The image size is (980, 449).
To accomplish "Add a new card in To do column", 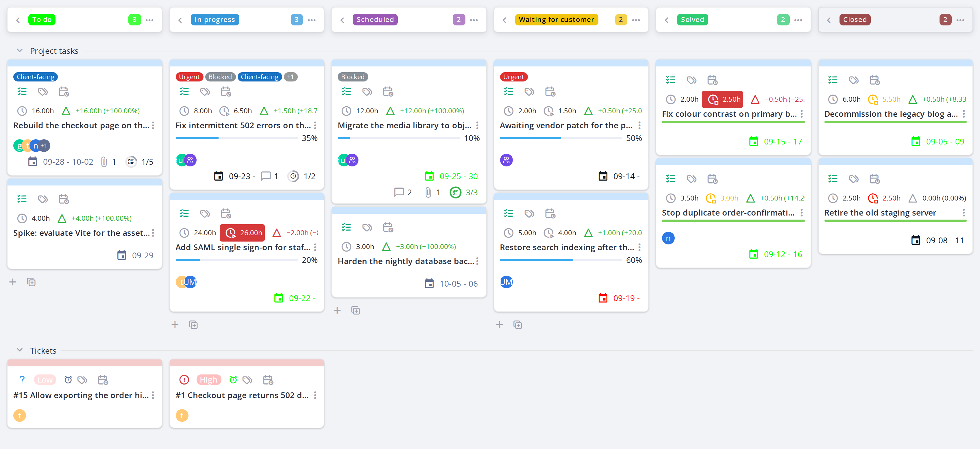I will 13,282.
